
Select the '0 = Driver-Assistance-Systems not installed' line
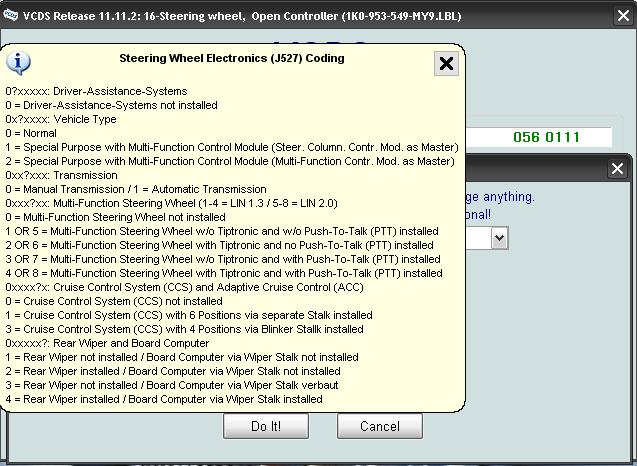111,105
